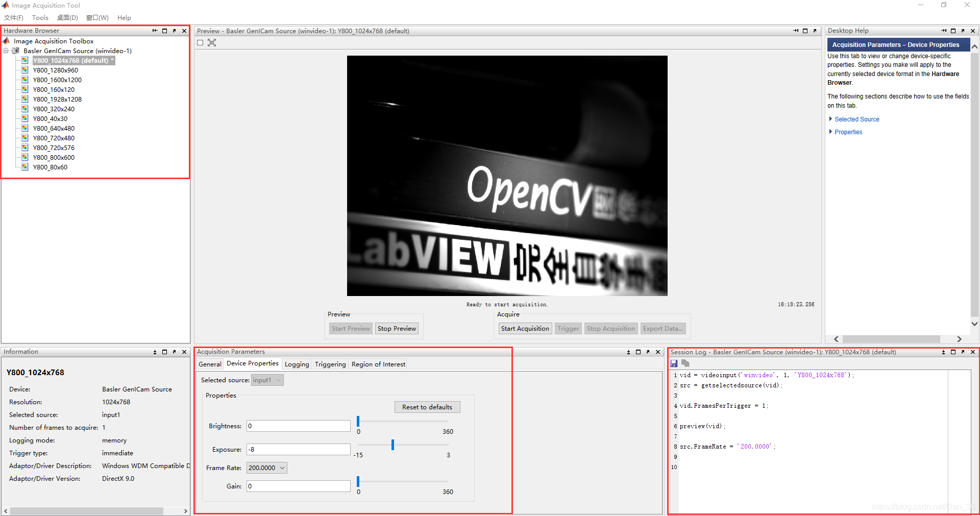Minimize the Desktop Help panel
This screenshot has height=516, width=980.
(x=944, y=31)
